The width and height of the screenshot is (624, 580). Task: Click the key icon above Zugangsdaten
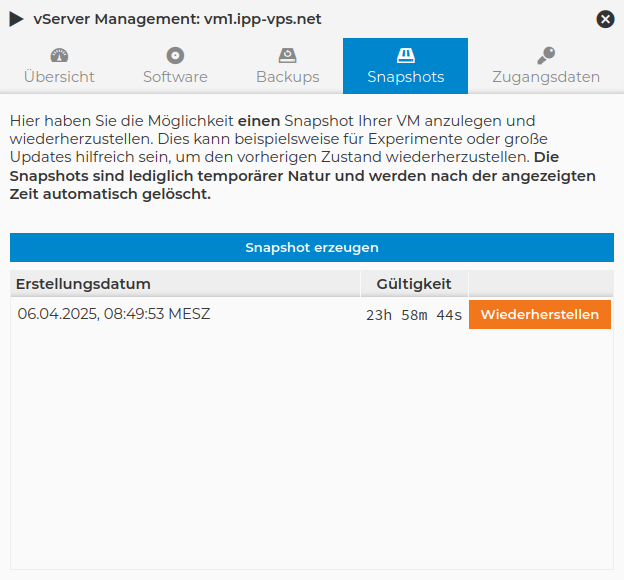point(546,56)
